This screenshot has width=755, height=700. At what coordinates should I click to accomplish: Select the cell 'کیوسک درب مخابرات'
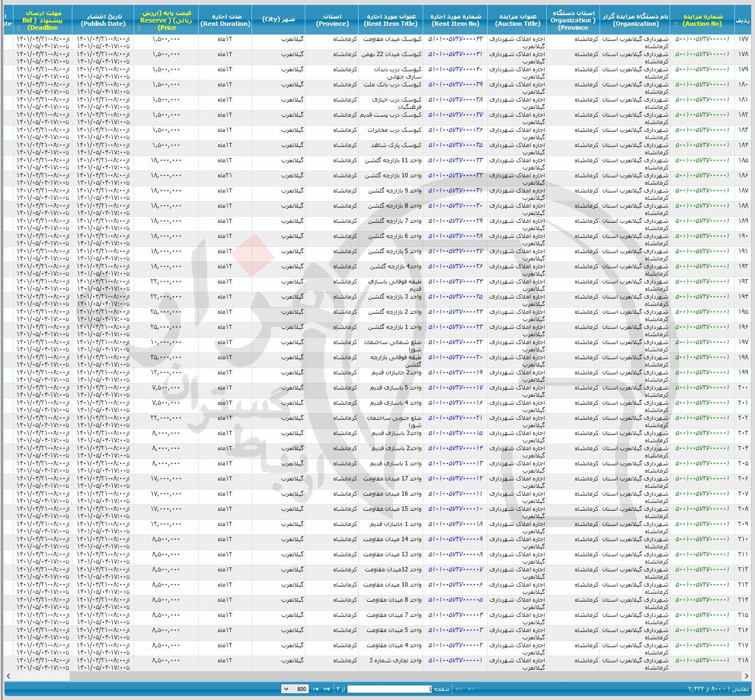point(391,134)
